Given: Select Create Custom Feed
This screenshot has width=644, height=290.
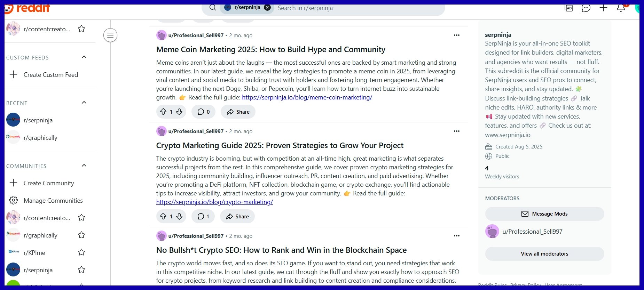Looking at the screenshot, I should coord(50,75).
